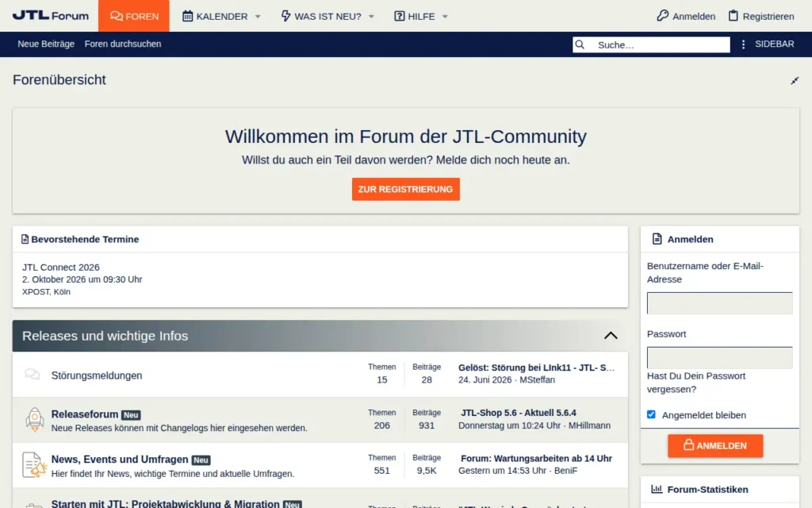Open Starten mit JTL: Projektabwicklung & Migration forum
Screen dimensions: 812x508
165,503
